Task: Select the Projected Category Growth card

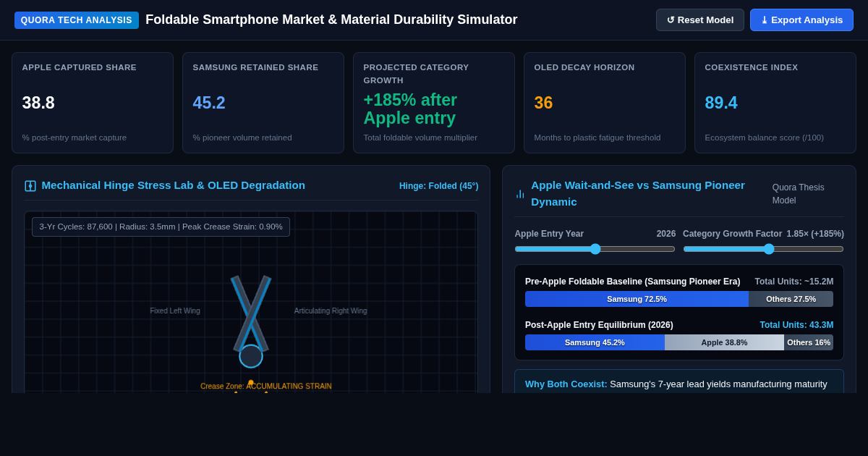Action: pos(434,103)
